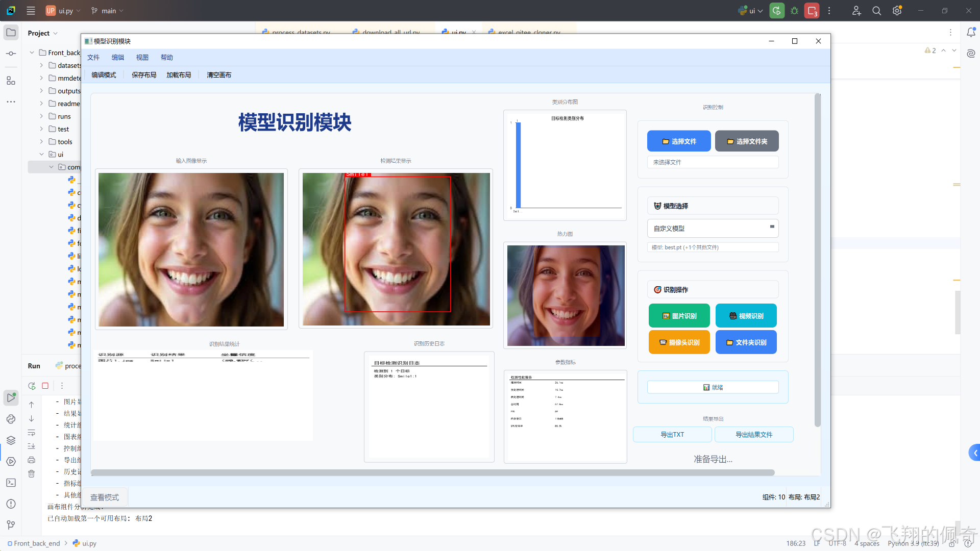Open Python Console icon in sidebar

click(x=11, y=419)
